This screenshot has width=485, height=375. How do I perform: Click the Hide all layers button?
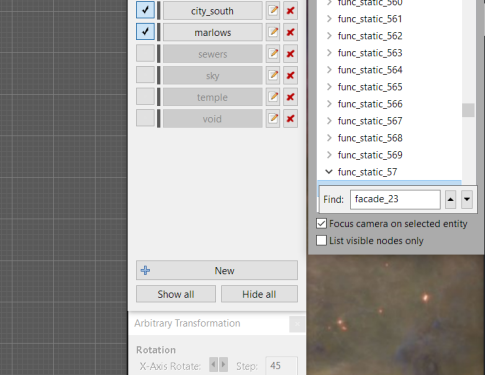[259, 294]
